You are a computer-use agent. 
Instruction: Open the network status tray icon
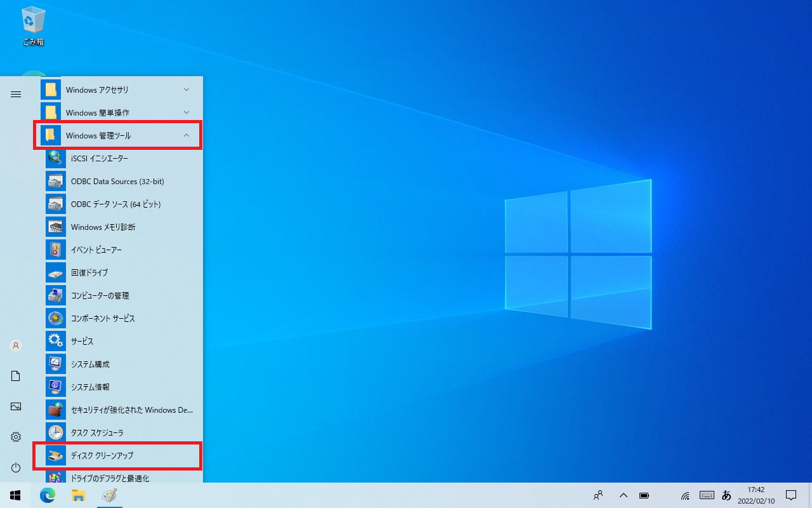[686, 495]
